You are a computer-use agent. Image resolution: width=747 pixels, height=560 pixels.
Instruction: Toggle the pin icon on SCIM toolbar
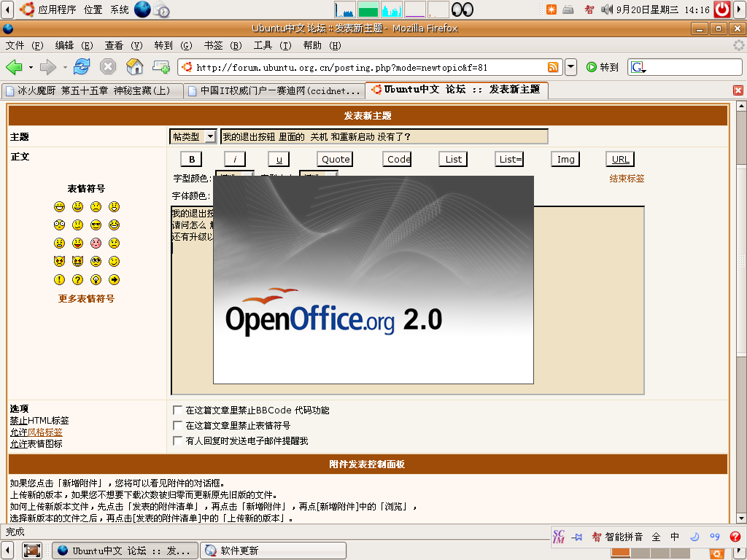577,537
